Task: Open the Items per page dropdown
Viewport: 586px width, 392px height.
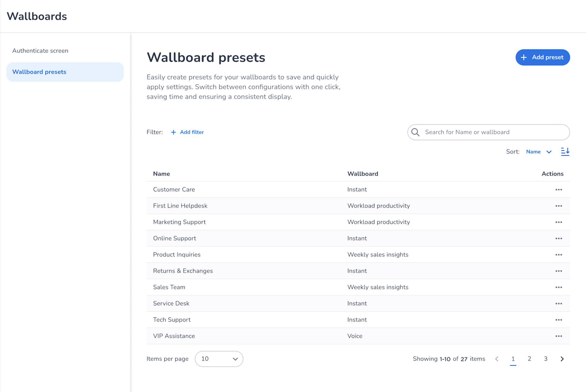Action: point(219,359)
